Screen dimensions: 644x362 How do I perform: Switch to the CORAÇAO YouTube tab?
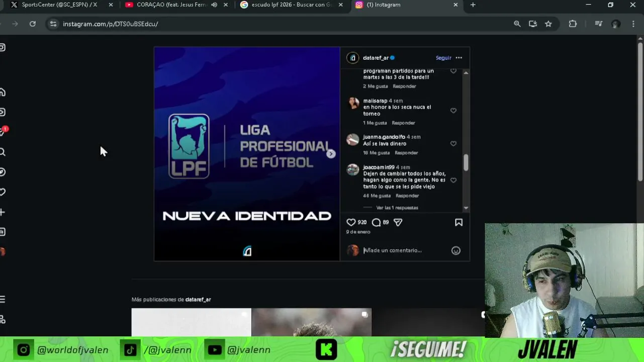(x=171, y=5)
